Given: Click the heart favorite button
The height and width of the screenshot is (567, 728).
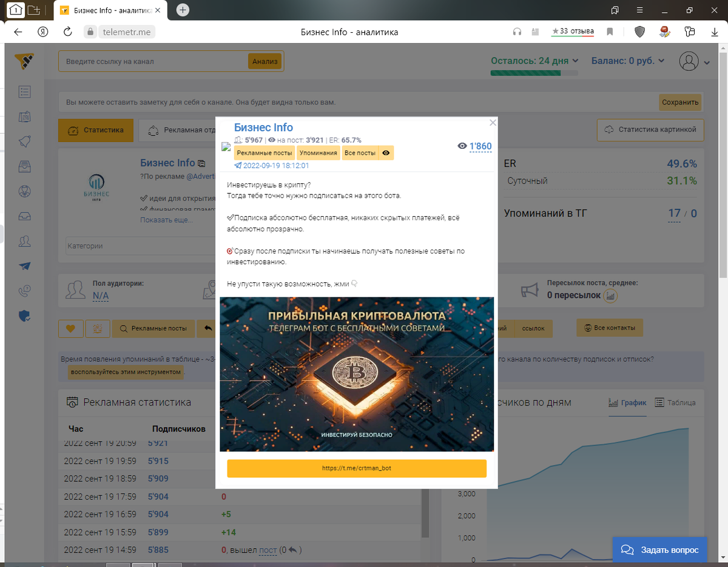Looking at the screenshot, I should coord(70,328).
